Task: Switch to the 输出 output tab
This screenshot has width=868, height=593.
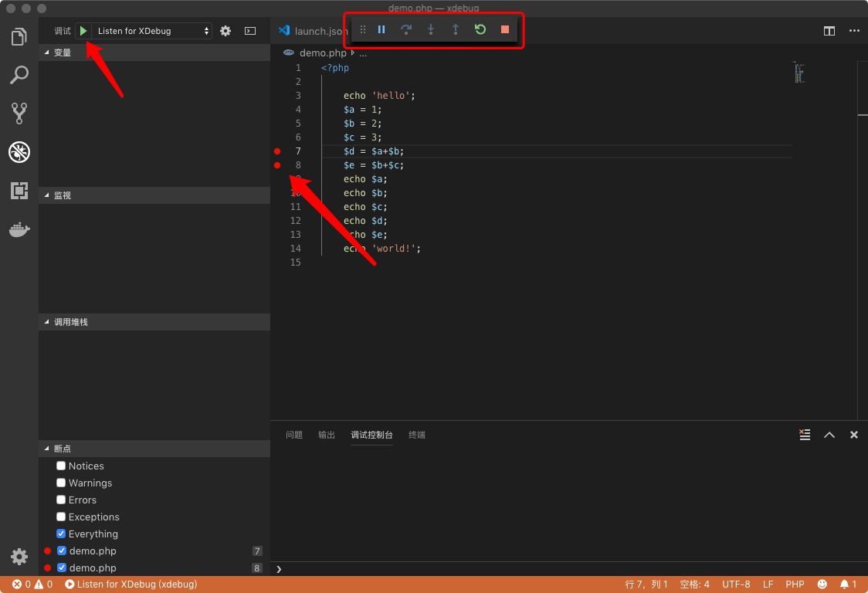Action: [x=326, y=435]
